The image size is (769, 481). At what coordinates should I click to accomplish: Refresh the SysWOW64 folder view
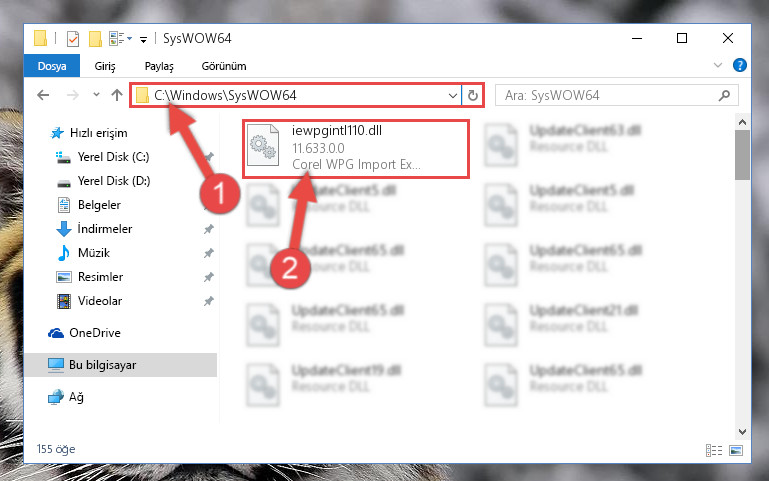point(473,95)
